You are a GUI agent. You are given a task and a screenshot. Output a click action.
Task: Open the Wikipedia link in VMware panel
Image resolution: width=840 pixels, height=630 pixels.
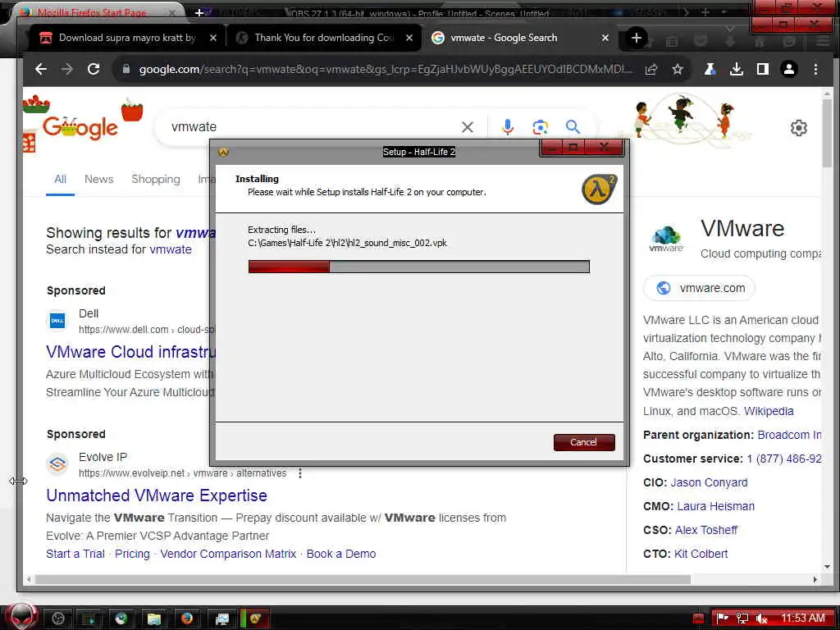(769, 411)
